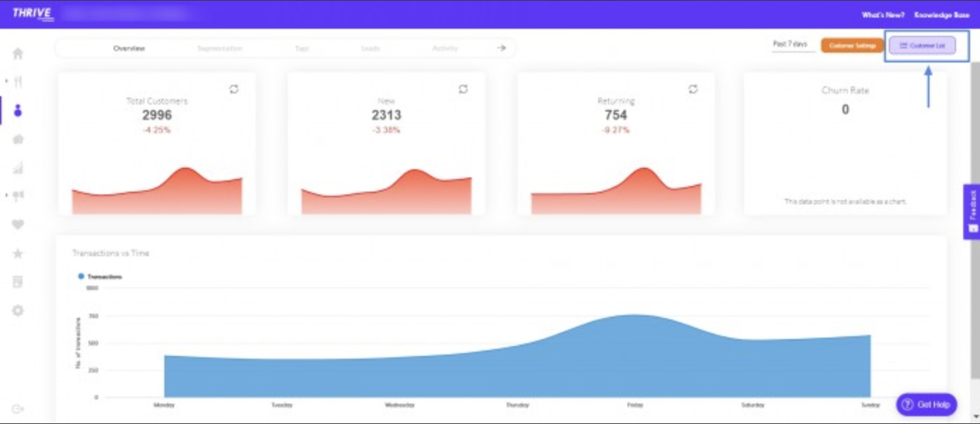Open Customer Settings
The width and height of the screenshot is (980, 424).
(x=852, y=46)
